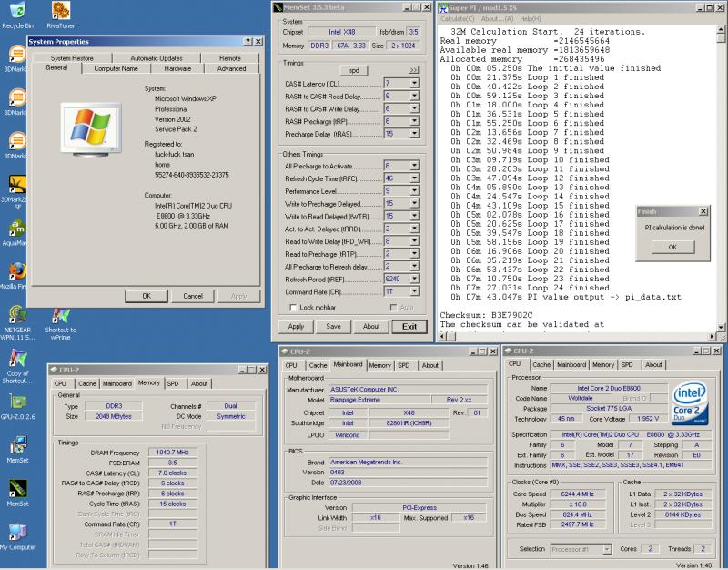Open the Recycle Bin desktop icon
Image resolution: width=728 pixels, height=570 pixels.
point(16,15)
